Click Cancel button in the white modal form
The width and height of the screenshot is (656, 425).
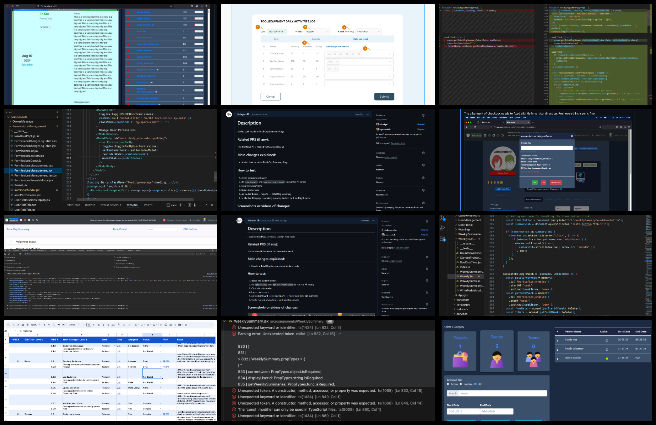(270, 97)
